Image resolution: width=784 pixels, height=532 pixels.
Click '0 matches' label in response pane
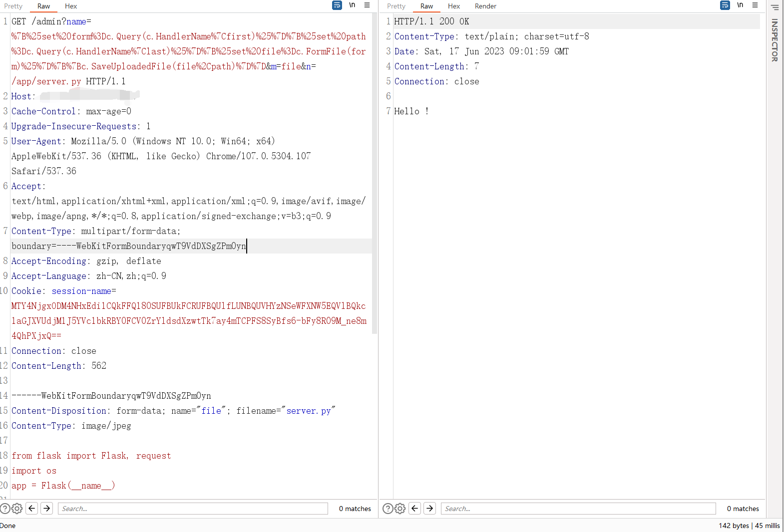pyautogui.click(x=743, y=509)
